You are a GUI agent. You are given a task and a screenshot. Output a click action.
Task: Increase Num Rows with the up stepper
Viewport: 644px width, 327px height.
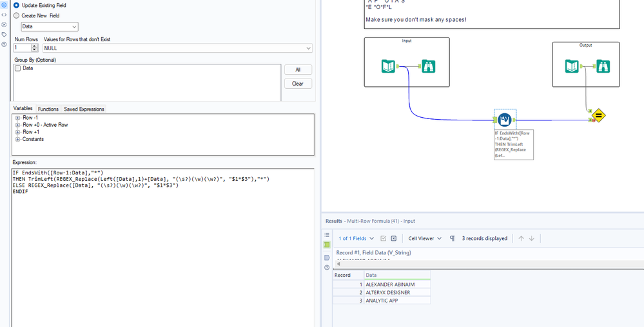pos(35,46)
